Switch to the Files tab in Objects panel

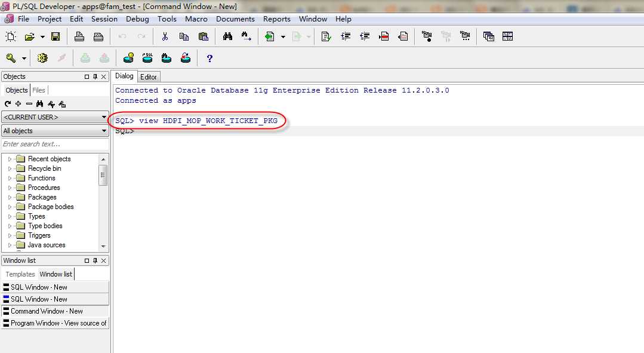click(39, 90)
